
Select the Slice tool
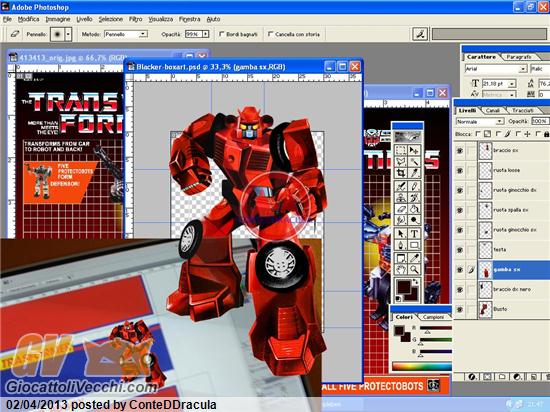pyautogui.click(x=414, y=173)
